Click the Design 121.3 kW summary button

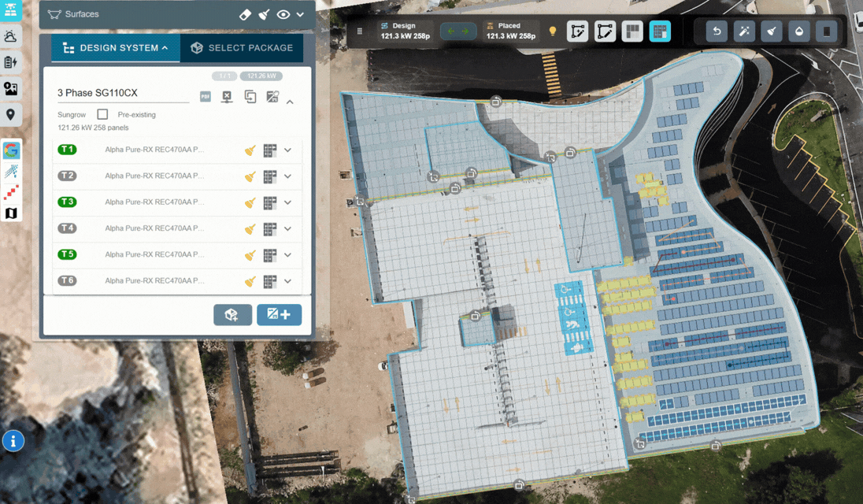pos(404,31)
